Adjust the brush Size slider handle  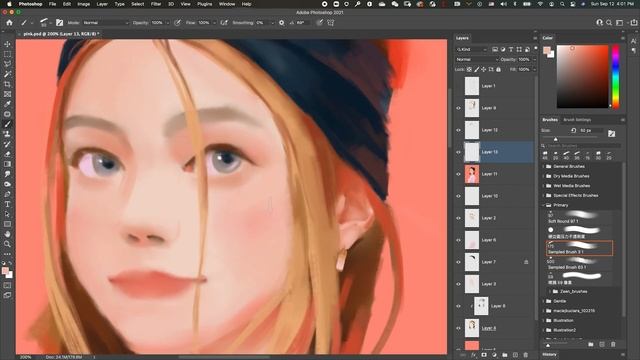coord(556,140)
